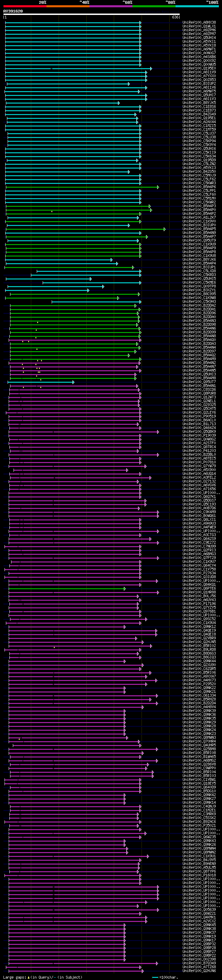The image size is (222, 980).
Task: Select label UniRef100_B5A4P5
Action: click(199, 229)
